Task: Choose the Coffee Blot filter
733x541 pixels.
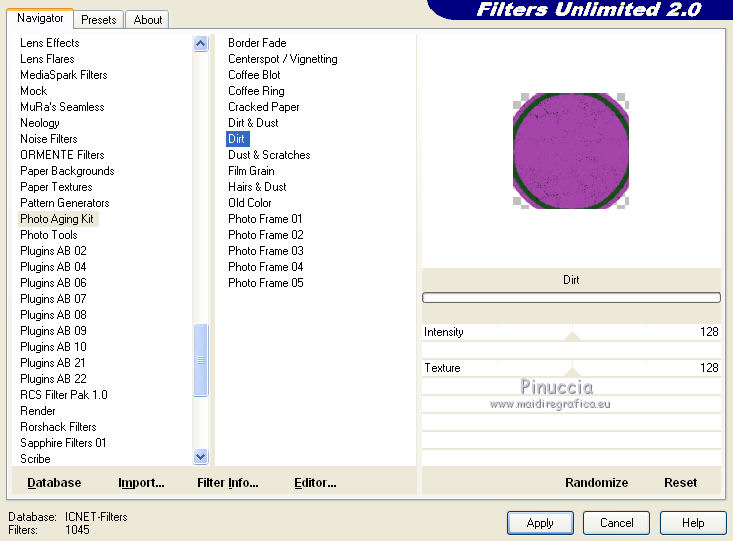Action: [254, 75]
